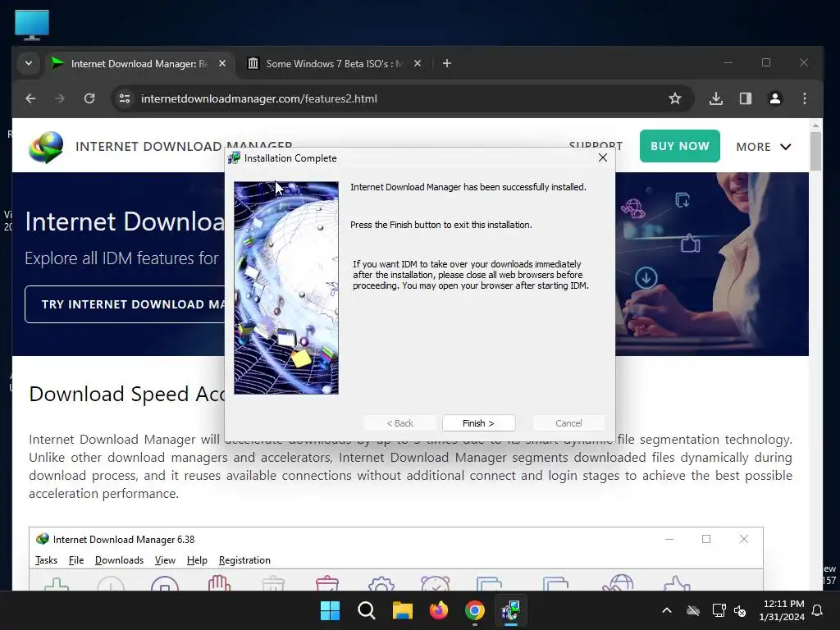Click TRY INTERNET DOWNLOAD MANAGER button
840x630 pixels.
[x=126, y=304]
